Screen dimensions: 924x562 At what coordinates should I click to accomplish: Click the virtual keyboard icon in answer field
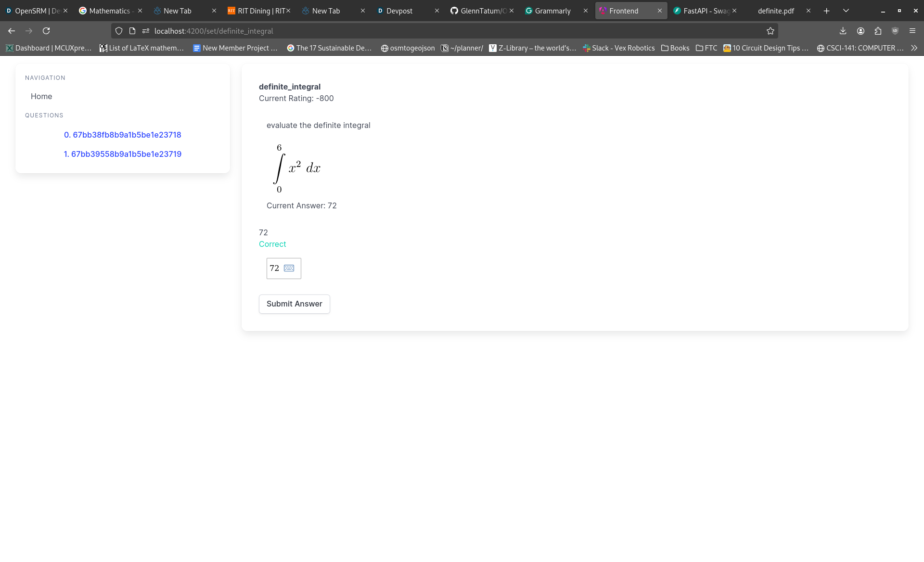click(289, 268)
